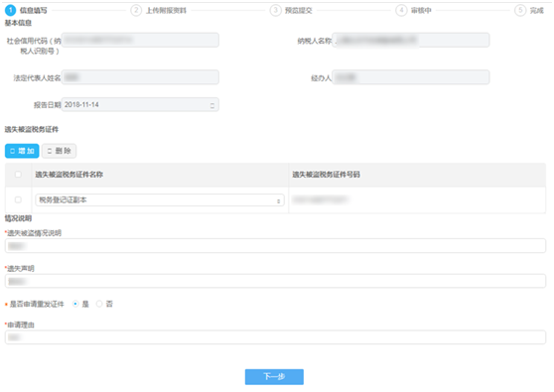Click the 社会信用代码 input field
The height and width of the screenshot is (392, 554).
click(140, 40)
